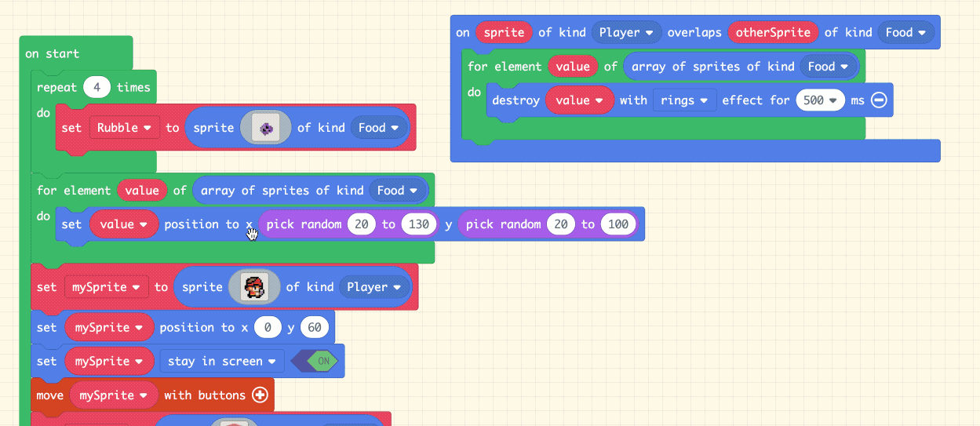
Task: Edit mySprite x position 0 field
Action: [x=268, y=327]
